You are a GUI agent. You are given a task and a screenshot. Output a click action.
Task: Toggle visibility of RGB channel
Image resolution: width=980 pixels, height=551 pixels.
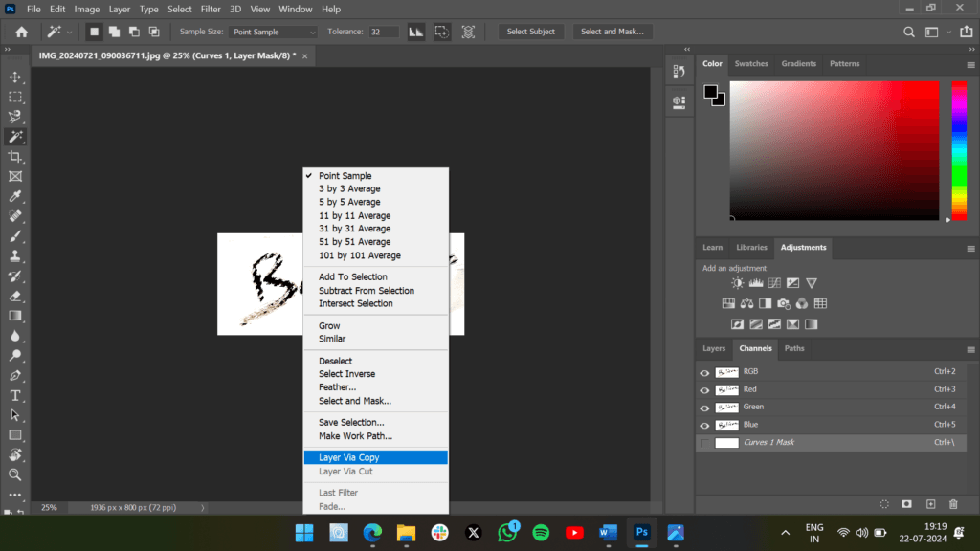(x=704, y=372)
